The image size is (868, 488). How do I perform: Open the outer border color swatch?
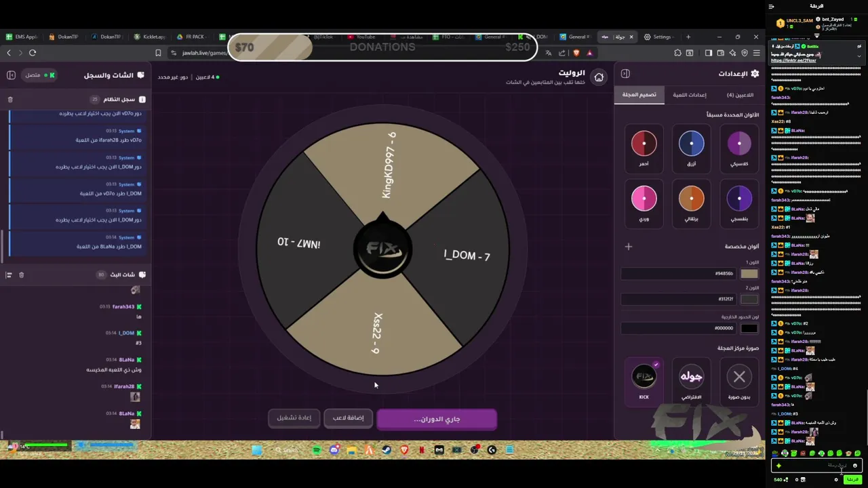point(749,328)
